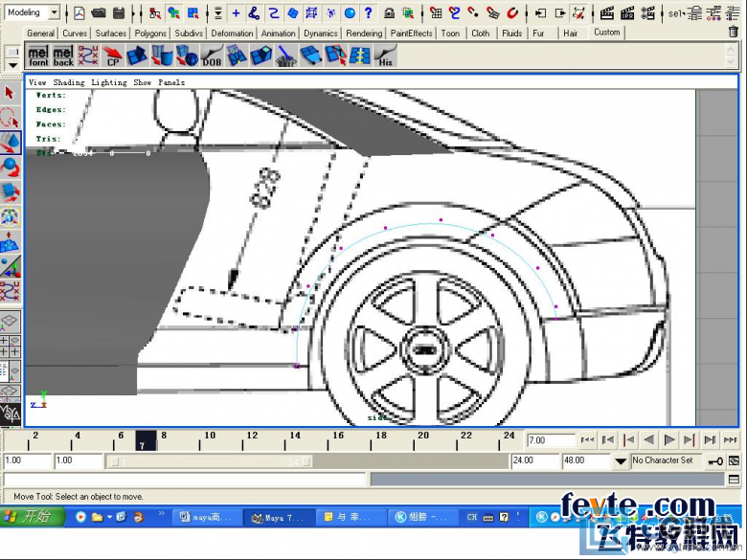Click frame 16 on the time slider

coord(338,436)
